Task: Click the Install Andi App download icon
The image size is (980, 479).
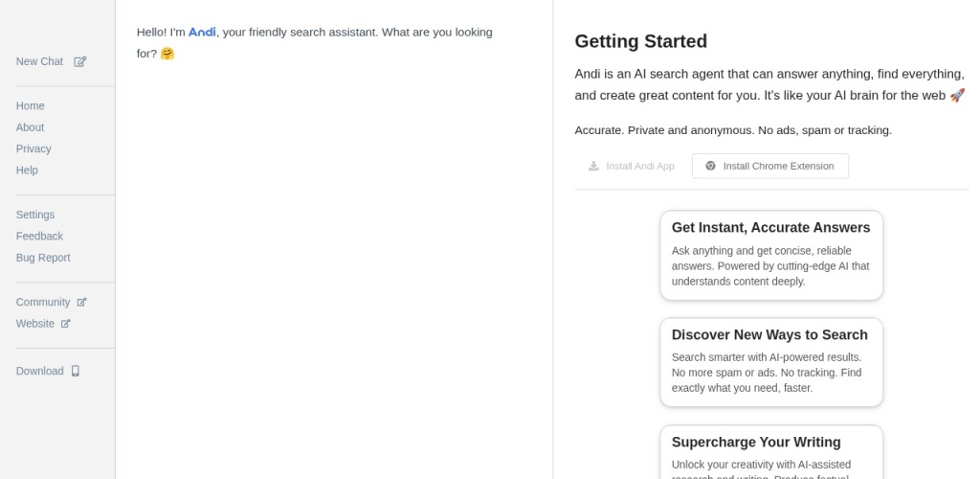Action: (x=593, y=166)
